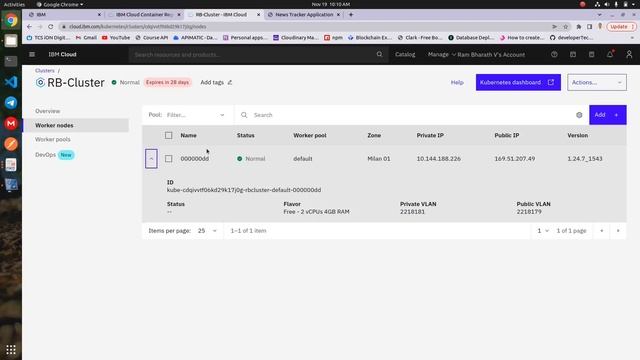Viewport: 640px width, 360px height.
Task: Open the YouTube bookmark
Action: 116,38
